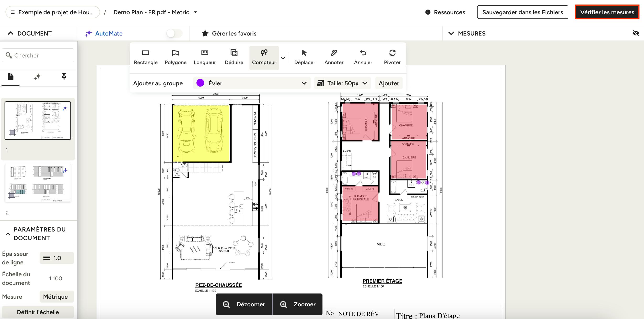Image resolution: width=644 pixels, height=319 pixels.
Task: Choose the Déplacer cursor tool
Action: pos(305,57)
